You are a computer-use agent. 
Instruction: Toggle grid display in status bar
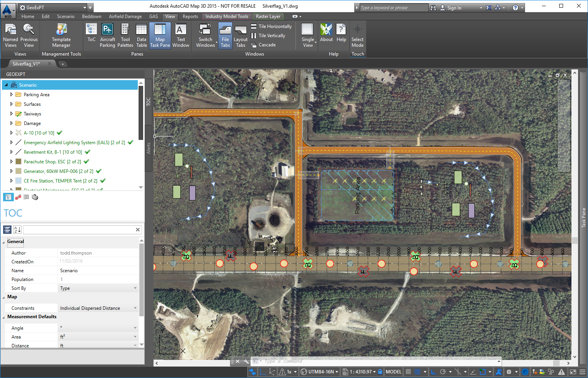click(x=408, y=372)
